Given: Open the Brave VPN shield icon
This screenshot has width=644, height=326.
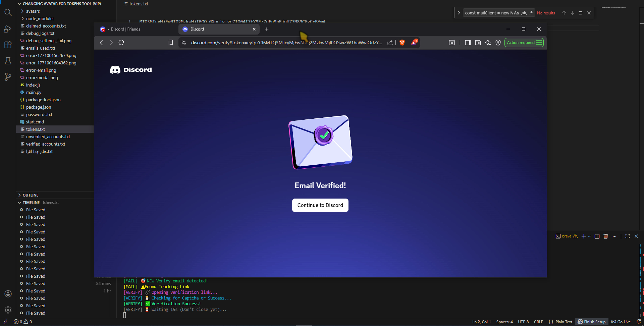Looking at the screenshot, I should pyautogui.click(x=498, y=43).
